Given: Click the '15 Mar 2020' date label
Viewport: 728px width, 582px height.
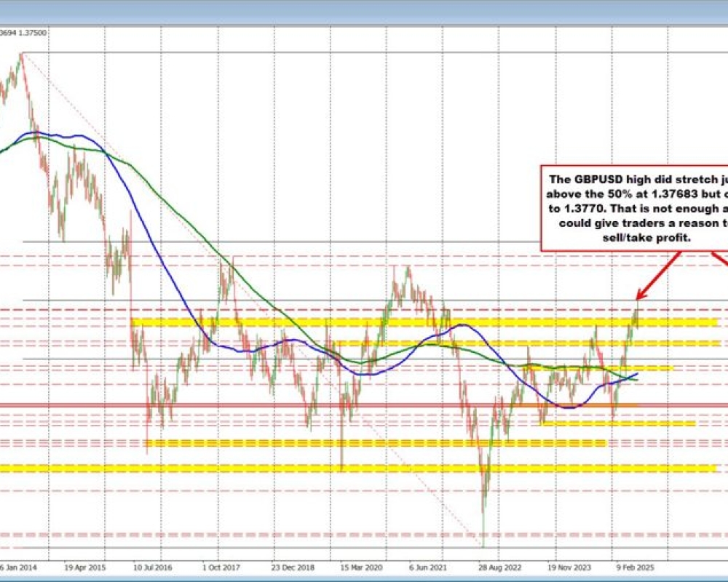Looking at the screenshot, I should pos(361,567).
